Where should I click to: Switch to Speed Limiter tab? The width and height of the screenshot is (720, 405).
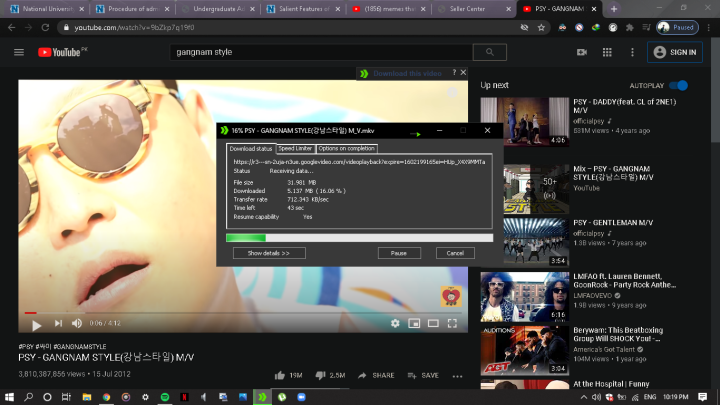tap(295, 148)
